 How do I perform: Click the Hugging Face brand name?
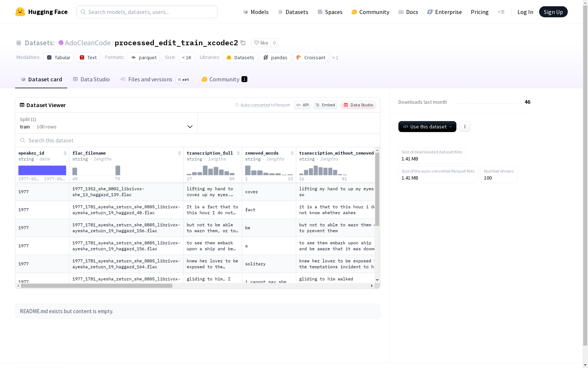point(48,12)
